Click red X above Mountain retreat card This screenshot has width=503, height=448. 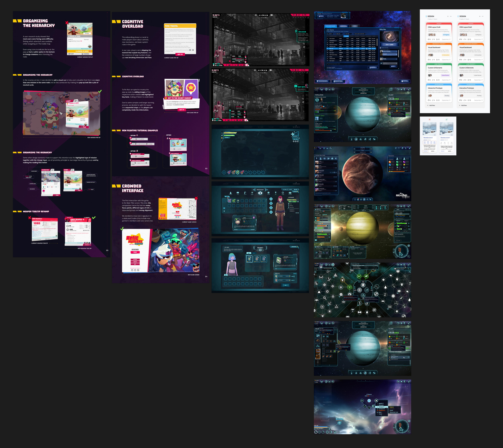click(x=430, y=119)
